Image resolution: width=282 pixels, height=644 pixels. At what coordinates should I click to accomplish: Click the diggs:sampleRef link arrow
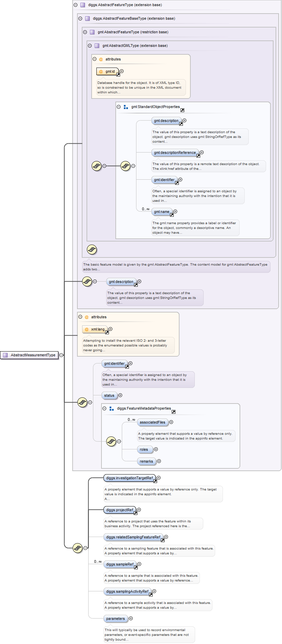coord(136,567)
